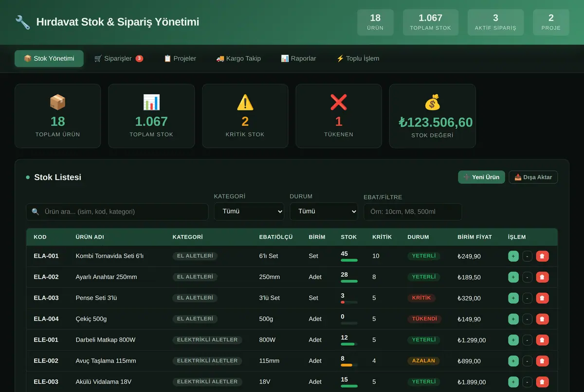The image size is (584, 392).
Task: Decrease stock for ELE-001
Action: pos(528,340)
